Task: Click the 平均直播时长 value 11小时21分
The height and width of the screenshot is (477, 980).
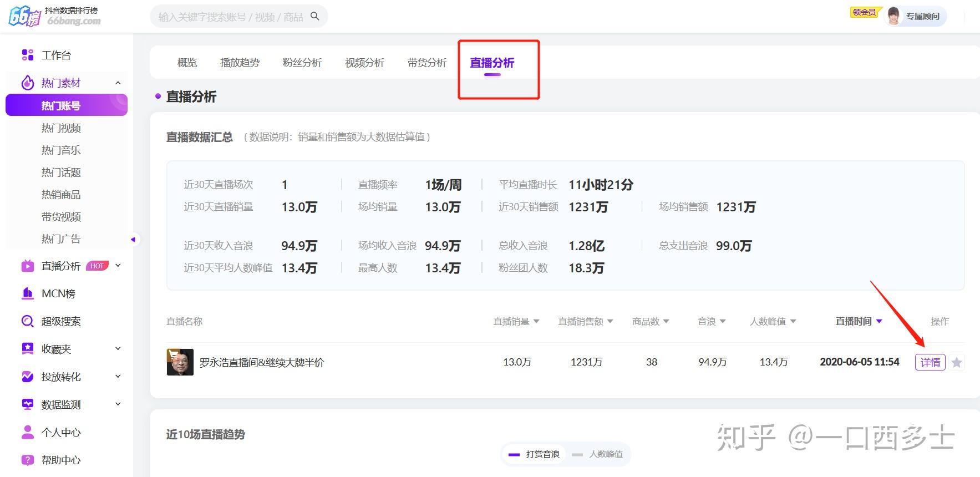Action: 601,185
